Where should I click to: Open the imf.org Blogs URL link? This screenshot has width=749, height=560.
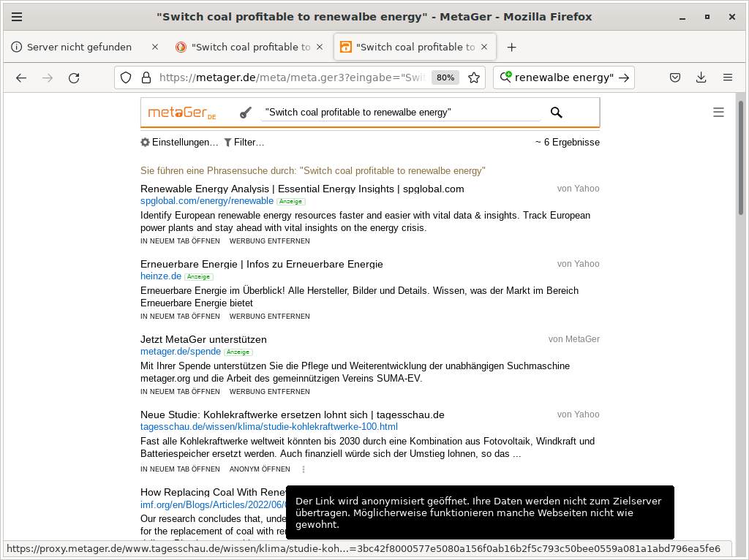(x=213, y=505)
